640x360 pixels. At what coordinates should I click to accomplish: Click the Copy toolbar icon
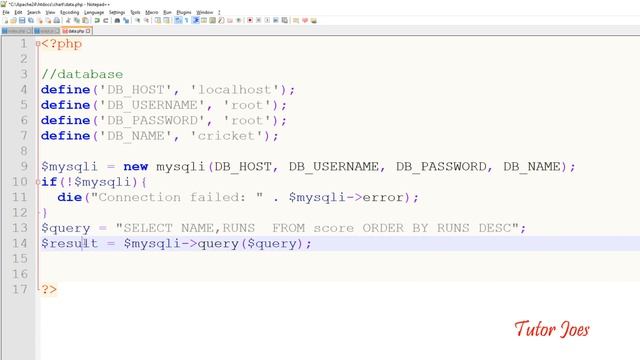(x=77, y=20)
